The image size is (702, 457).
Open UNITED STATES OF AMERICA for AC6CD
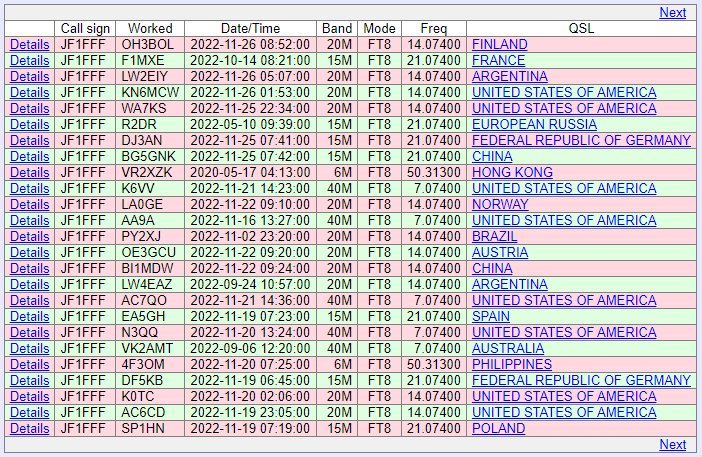tap(564, 412)
